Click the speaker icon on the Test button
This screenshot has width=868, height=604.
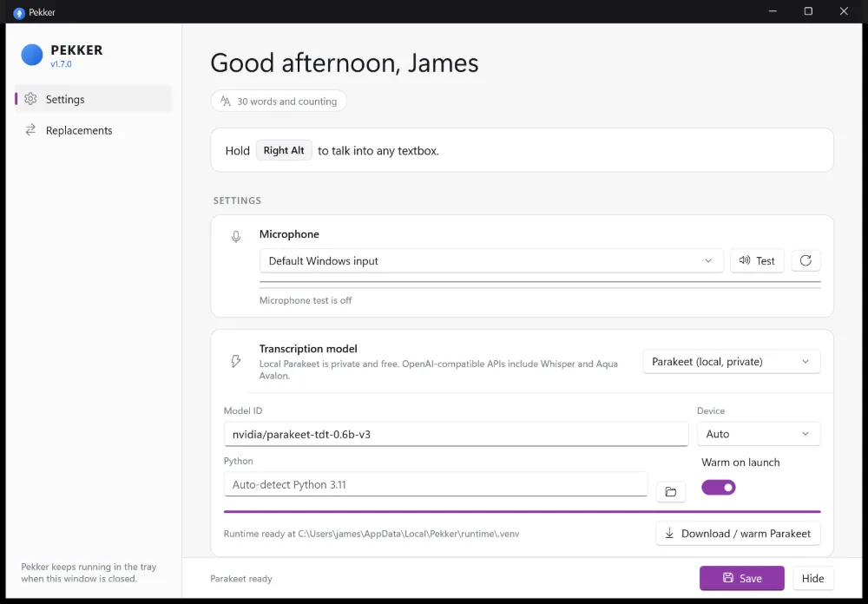(745, 260)
